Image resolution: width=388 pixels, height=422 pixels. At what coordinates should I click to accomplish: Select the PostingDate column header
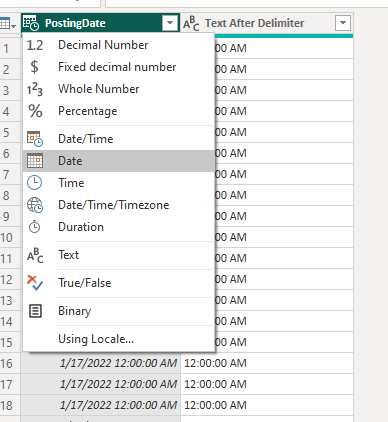pyautogui.click(x=100, y=23)
